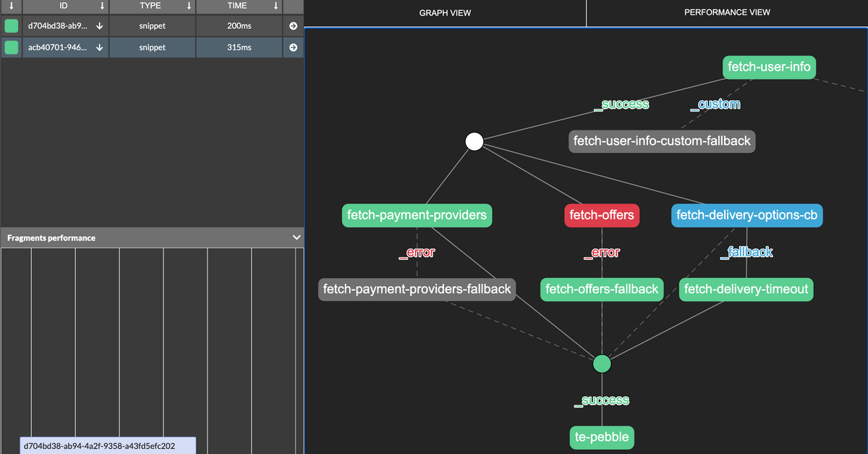Click the _custom edge label
Viewport: 868px width, 454px height.
click(715, 104)
